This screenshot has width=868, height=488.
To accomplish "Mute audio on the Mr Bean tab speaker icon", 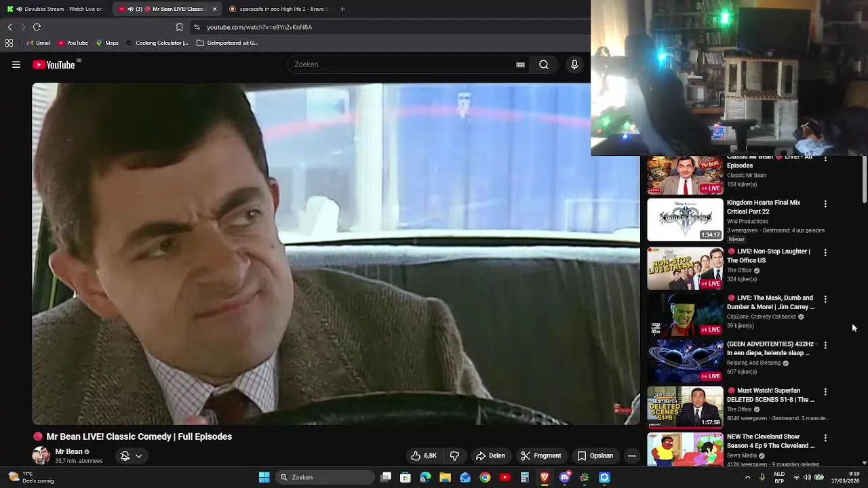I will click(130, 9).
